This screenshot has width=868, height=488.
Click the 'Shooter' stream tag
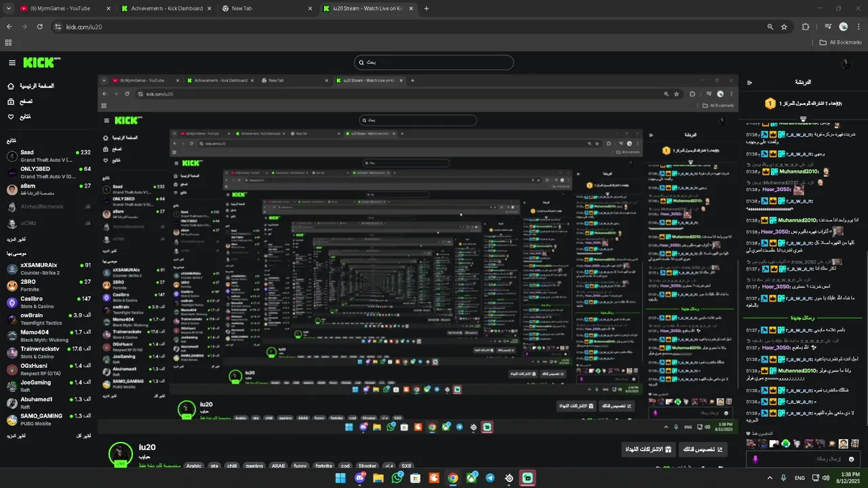pos(367,466)
